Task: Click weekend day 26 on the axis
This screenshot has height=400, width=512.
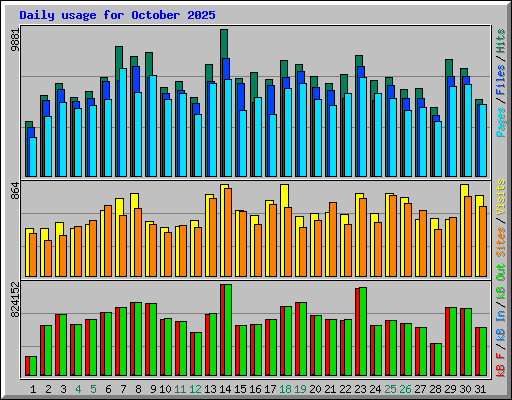Action: (405, 389)
